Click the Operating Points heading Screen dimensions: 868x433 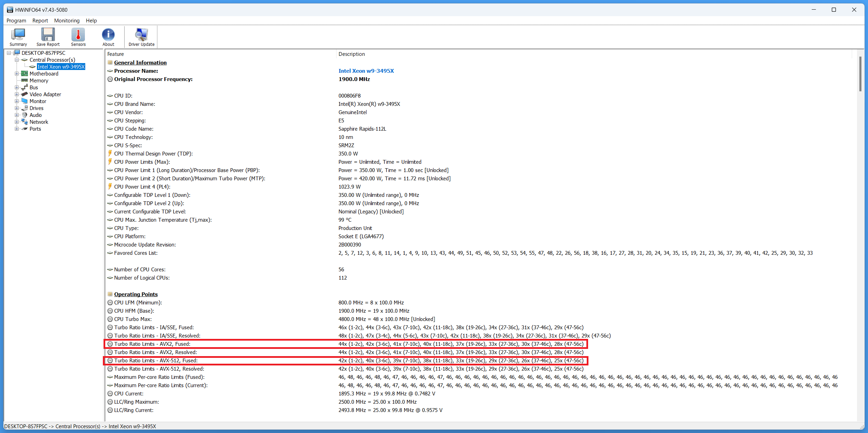136,294
